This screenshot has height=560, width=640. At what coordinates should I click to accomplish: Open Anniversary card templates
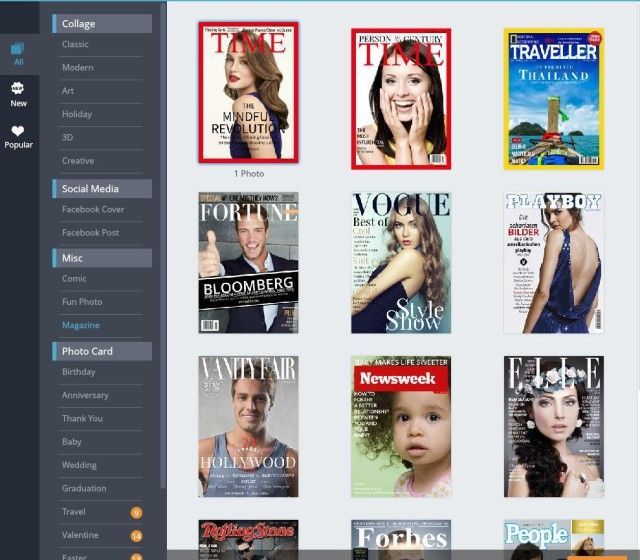(85, 395)
